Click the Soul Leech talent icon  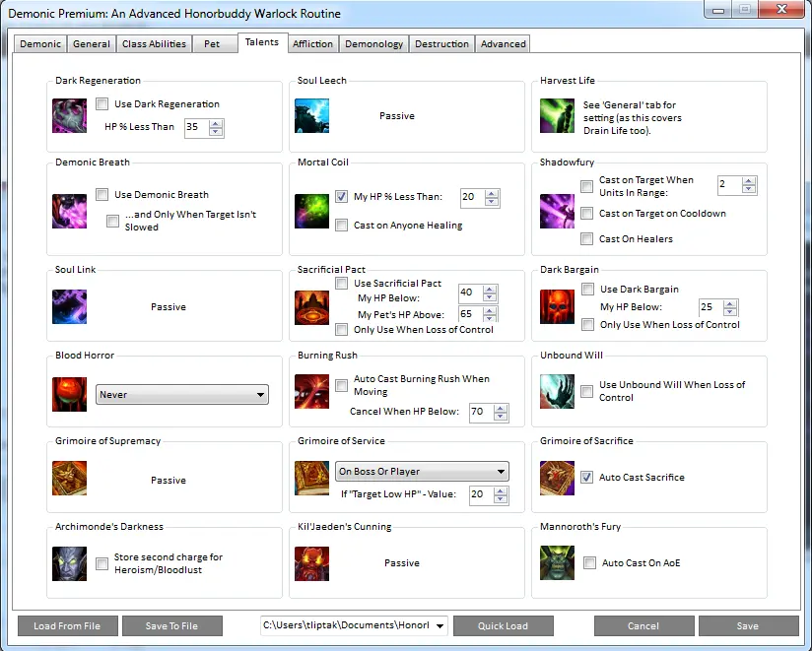311,116
